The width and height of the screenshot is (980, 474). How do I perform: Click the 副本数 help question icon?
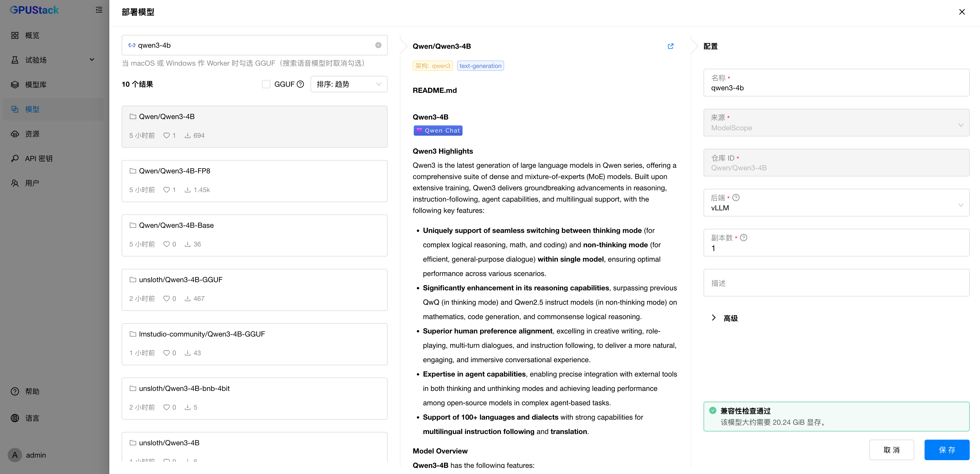click(x=743, y=238)
